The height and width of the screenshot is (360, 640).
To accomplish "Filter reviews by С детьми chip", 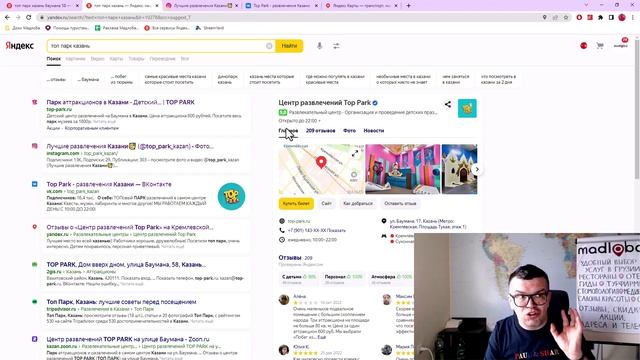I will [x=298, y=279].
